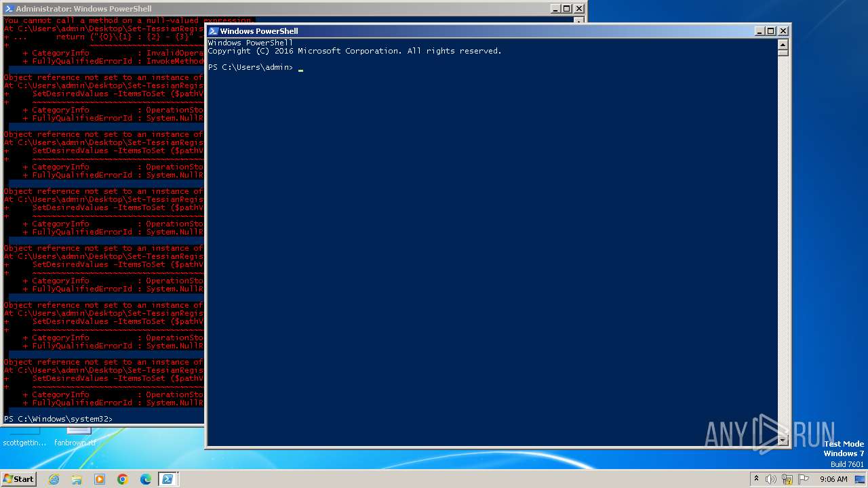Select the PowerShell taskbar button

(x=167, y=479)
